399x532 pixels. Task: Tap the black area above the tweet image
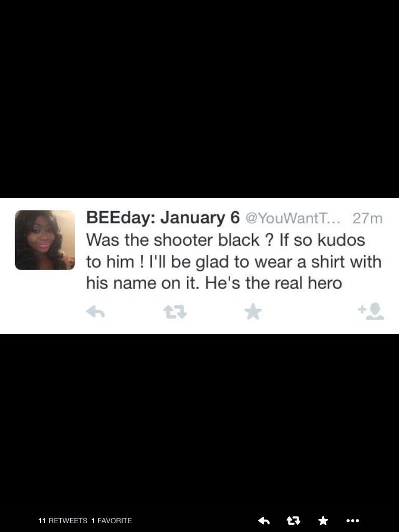click(199, 99)
